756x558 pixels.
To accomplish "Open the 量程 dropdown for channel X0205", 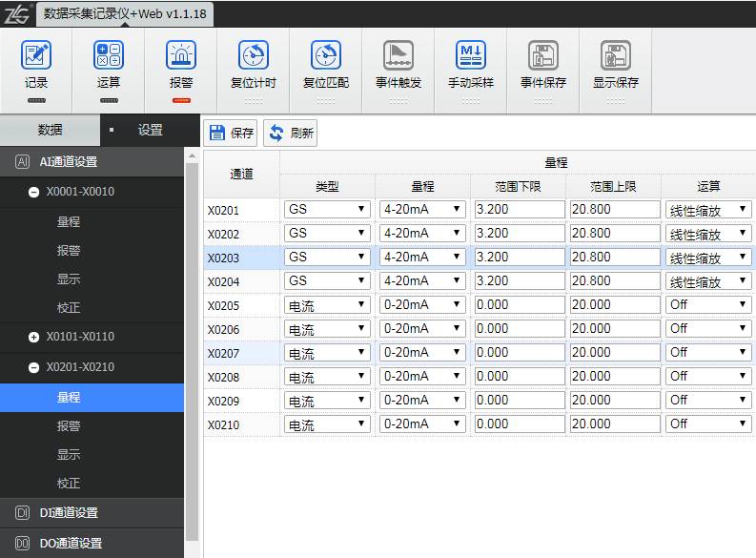I will 422,305.
